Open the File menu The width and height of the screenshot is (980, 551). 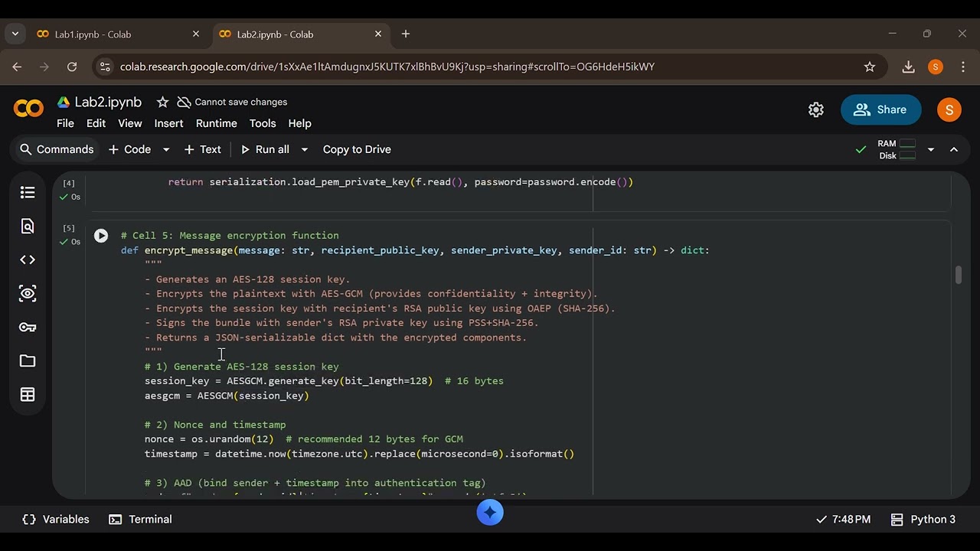pos(65,123)
